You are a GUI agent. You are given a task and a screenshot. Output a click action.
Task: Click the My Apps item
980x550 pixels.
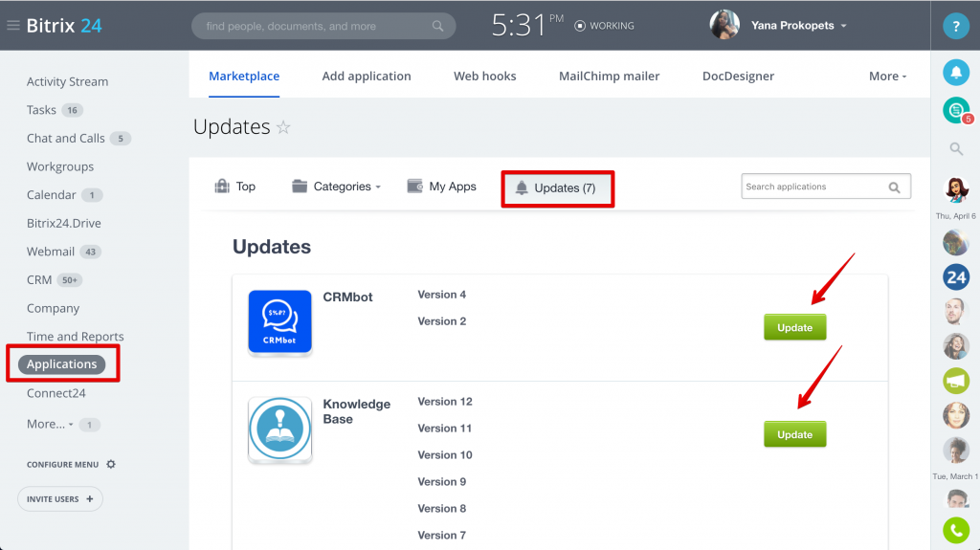[441, 187]
